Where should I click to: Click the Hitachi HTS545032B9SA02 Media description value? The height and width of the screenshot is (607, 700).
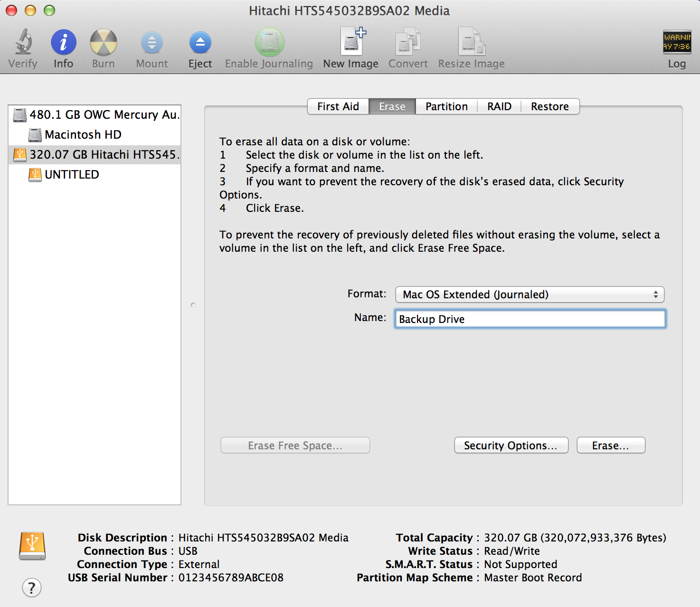click(264, 538)
